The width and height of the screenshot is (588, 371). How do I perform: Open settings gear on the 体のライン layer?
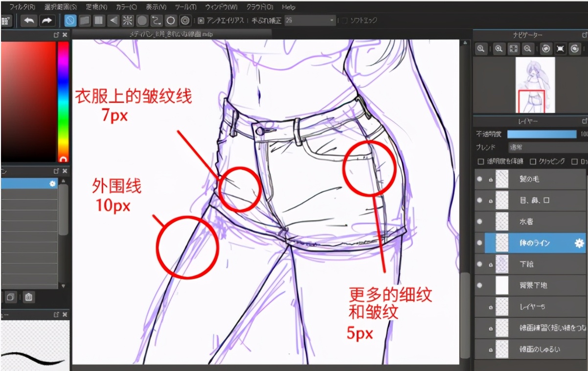(580, 243)
